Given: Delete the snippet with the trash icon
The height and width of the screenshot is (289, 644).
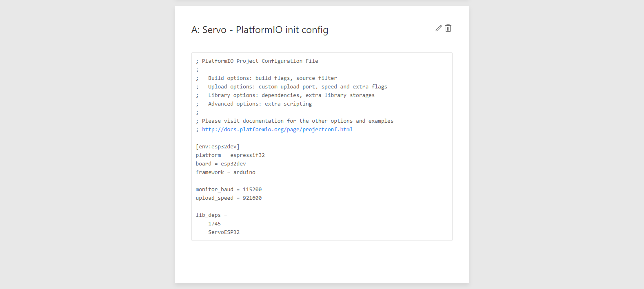Looking at the screenshot, I should (448, 28).
